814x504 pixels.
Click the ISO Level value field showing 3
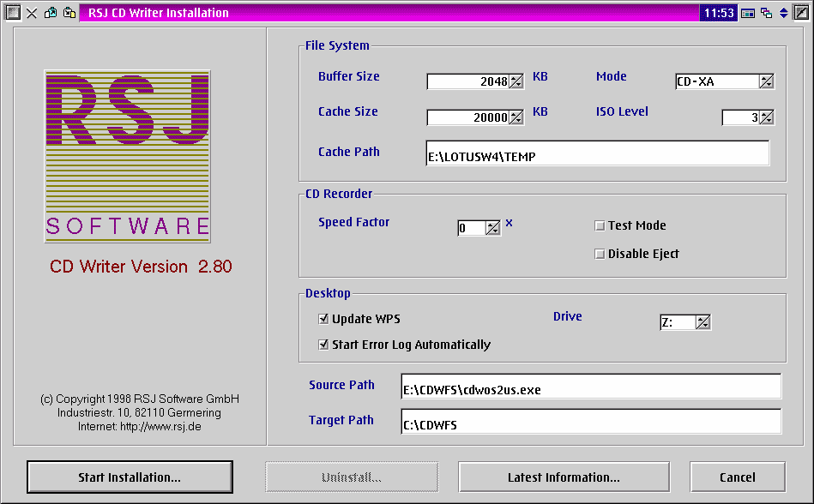(741, 117)
